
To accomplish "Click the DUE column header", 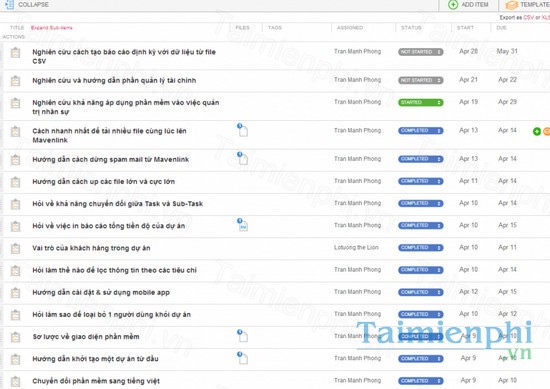I will click(501, 28).
